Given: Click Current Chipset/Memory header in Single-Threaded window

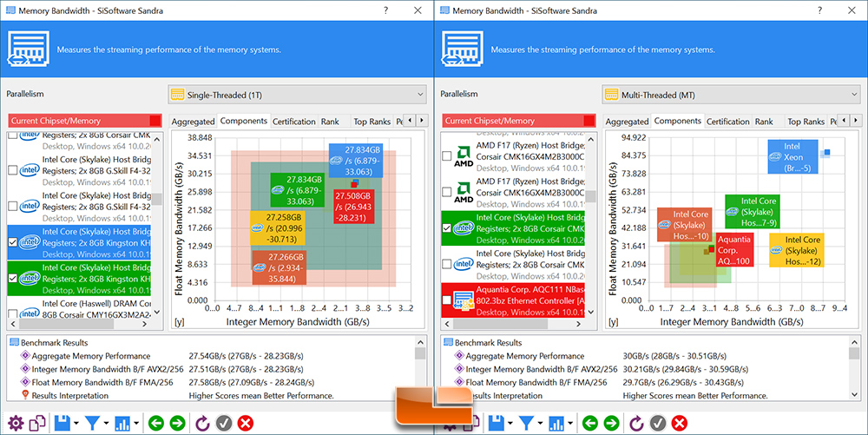Looking at the screenshot, I should pos(85,121).
